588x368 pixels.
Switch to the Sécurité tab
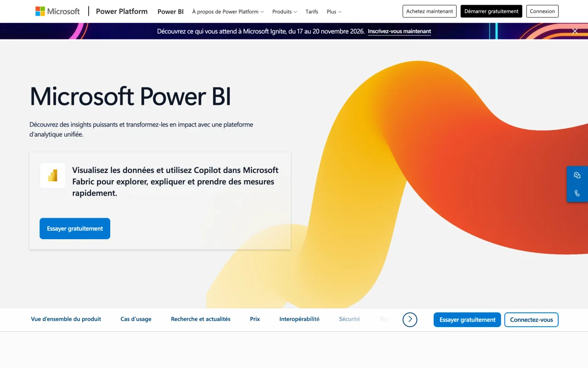click(350, 319)
